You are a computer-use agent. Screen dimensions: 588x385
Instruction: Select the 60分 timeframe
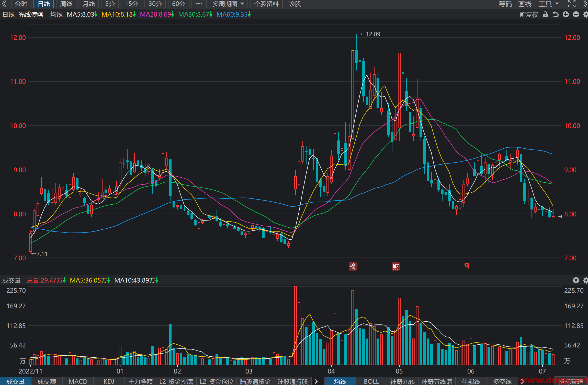coord(179,4)
